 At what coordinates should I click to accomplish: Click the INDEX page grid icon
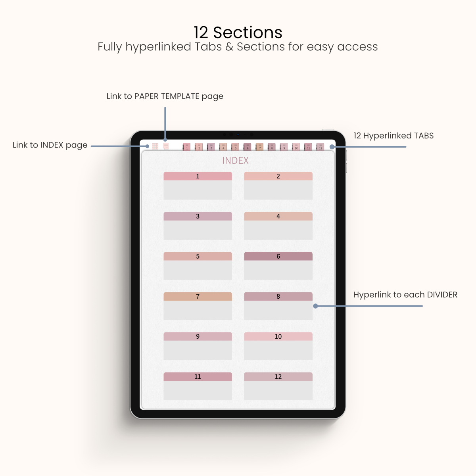click(155, 146)
